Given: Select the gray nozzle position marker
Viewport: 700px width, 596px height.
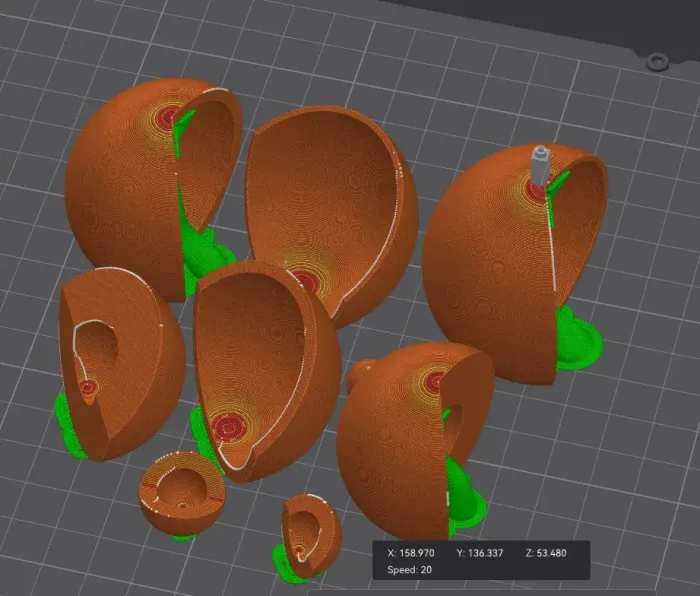Looking at the screenshot, I should coord(540,165).
